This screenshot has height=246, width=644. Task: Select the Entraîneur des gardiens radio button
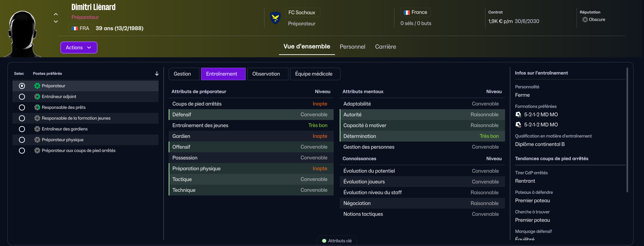tap(22, 129)
